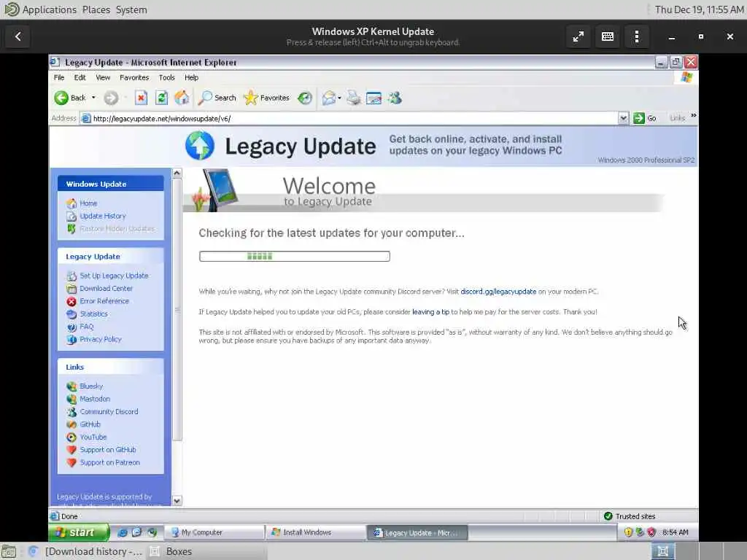Toggle fullscreen in the Boxes header bar
Image resolution: width=747 pixels, height=560 pixels.
click(578, 36)
